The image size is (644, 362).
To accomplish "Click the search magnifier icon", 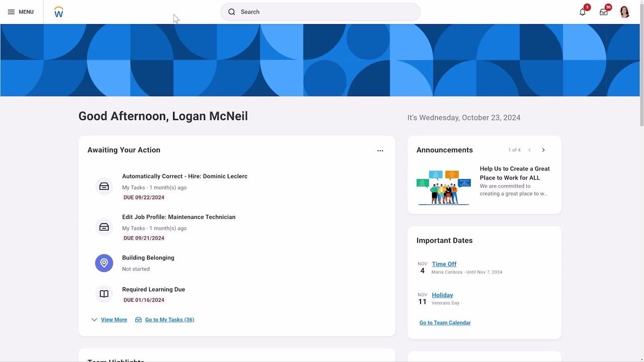I will coord(231,12).
